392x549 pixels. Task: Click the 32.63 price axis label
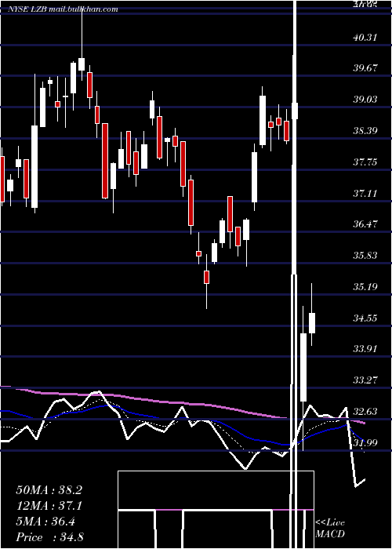(x=365, y=411)
